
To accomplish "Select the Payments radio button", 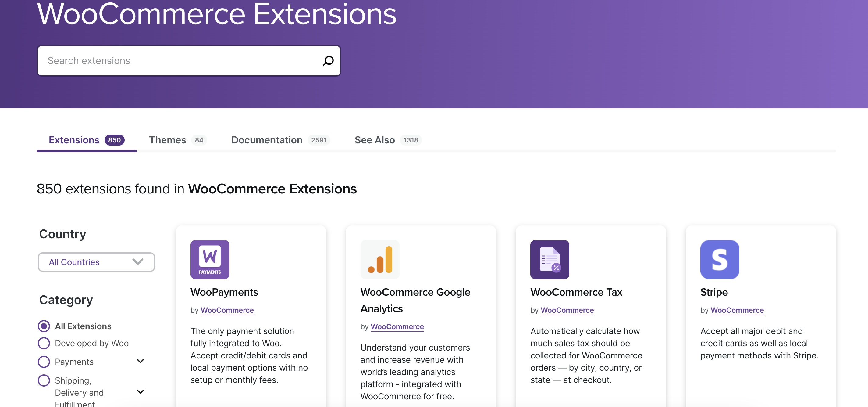I will point(44,362).
